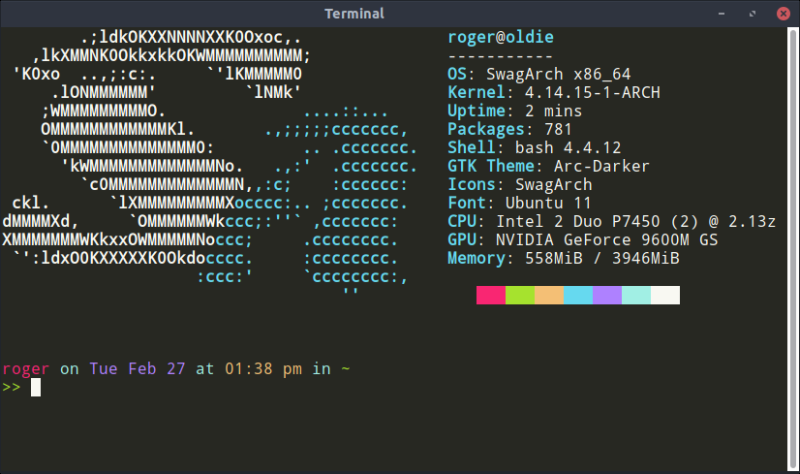Click the Font: Ubuntu 11 line
The height and width of the screenshot is (474, 800).
tap(519, 203)
